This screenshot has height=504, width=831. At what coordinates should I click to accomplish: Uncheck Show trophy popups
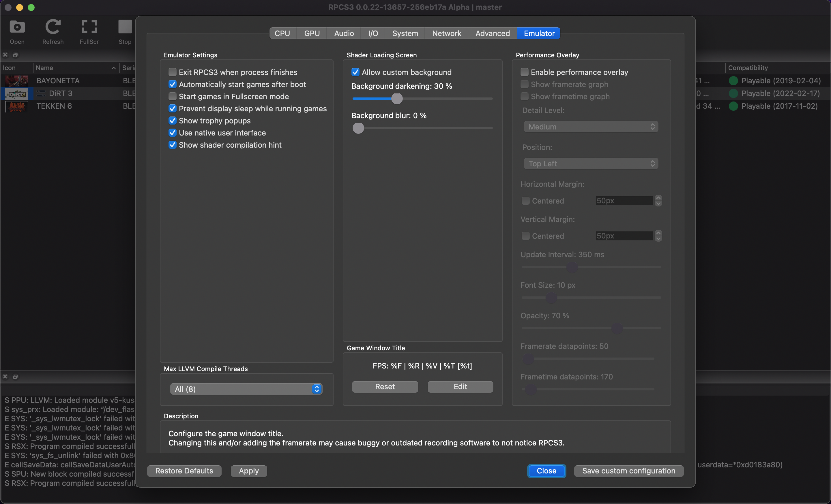[172, 121]
